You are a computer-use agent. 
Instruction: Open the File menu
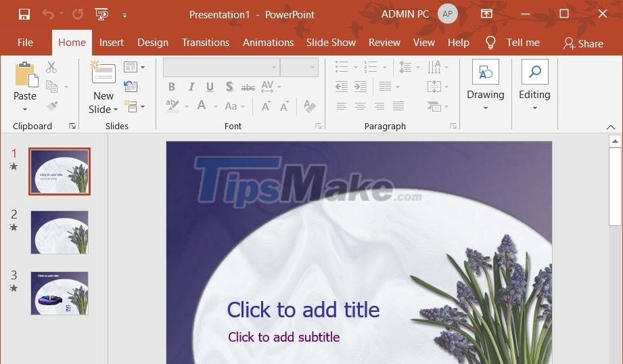pyautogui.click(x=26, y=43)
